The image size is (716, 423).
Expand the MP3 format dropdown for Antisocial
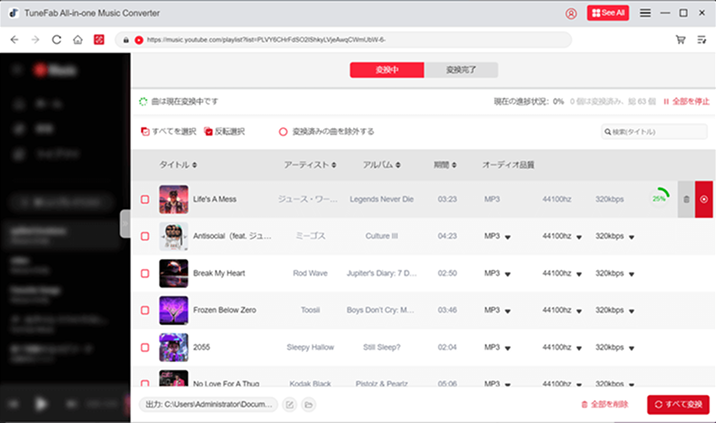[x=508, y=237]
